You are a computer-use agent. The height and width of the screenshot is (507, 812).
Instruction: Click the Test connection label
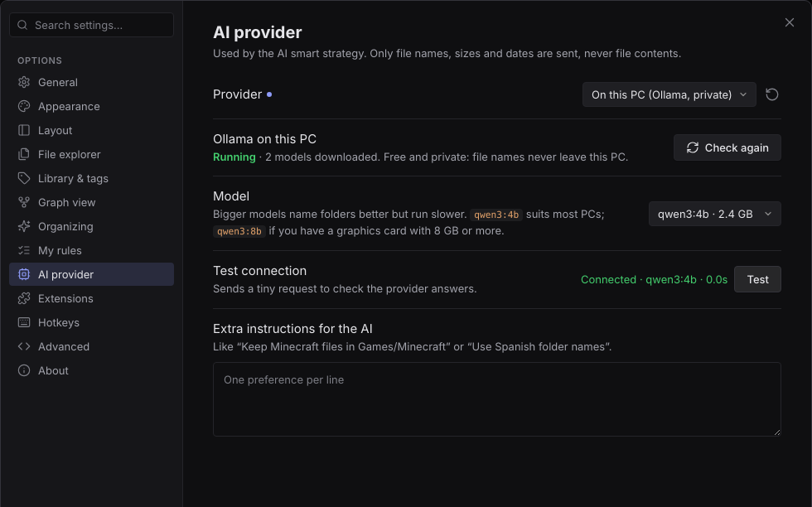pyautogui.click(x=260, y=271)
